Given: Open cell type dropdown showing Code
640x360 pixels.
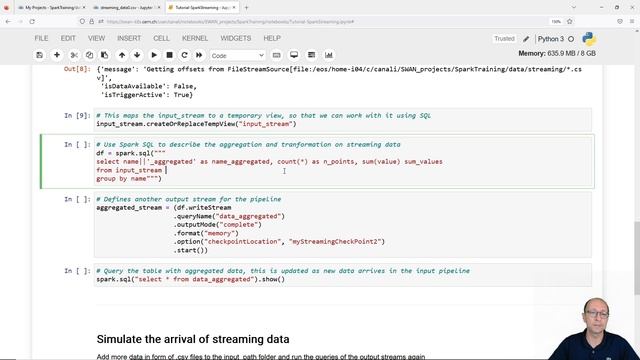Looking at the screenshot, I should point(238,55).
